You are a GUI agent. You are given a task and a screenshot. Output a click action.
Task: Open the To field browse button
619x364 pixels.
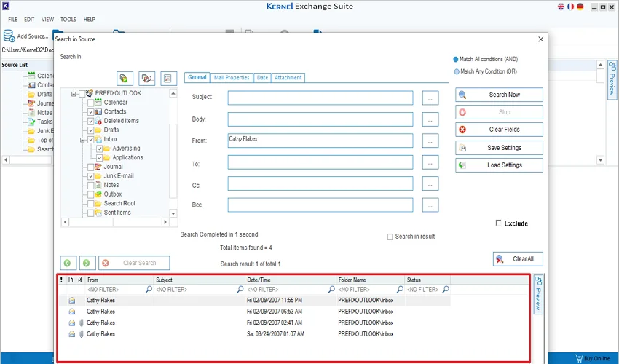430,162
